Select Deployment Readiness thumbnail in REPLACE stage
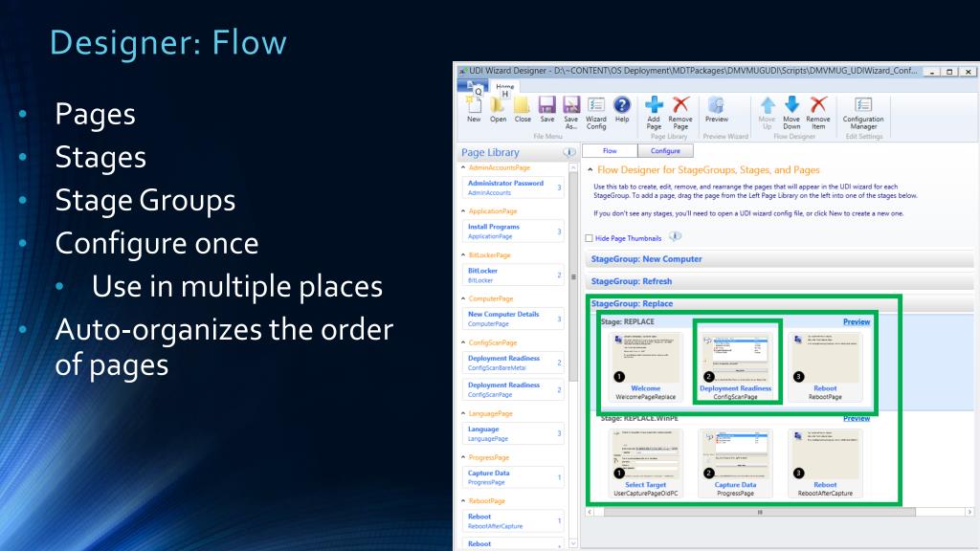The height and width of the screenshot is (551, 980). coord(735,366)
